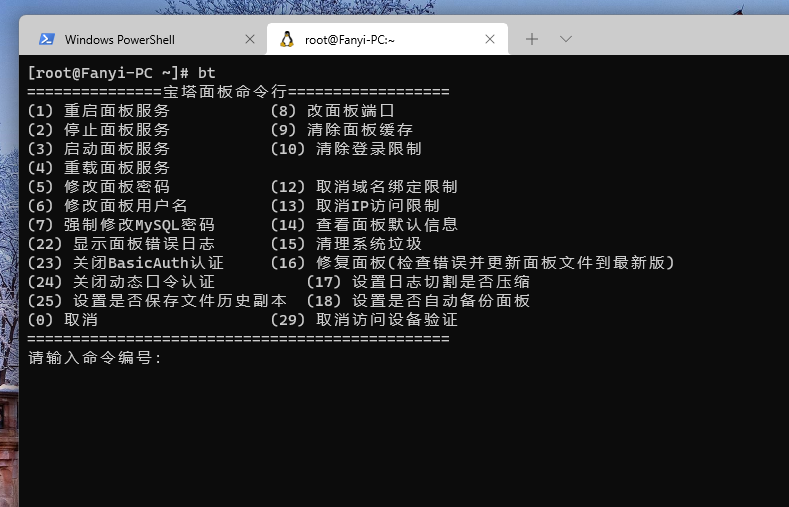The image size is (789, 507).
Task: Click option "(25) 设置是否保存文件历史副本"
Action: 157,301
